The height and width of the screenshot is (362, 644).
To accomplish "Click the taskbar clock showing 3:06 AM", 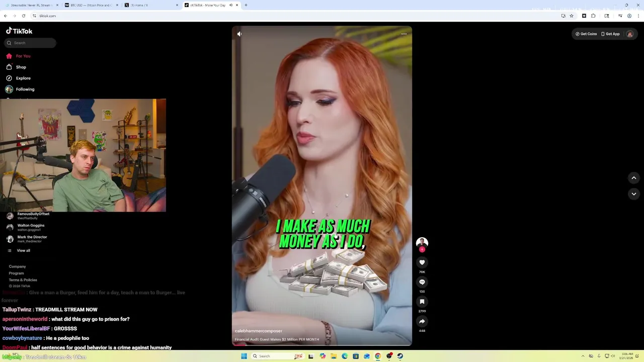I will [x=627, y=356].
